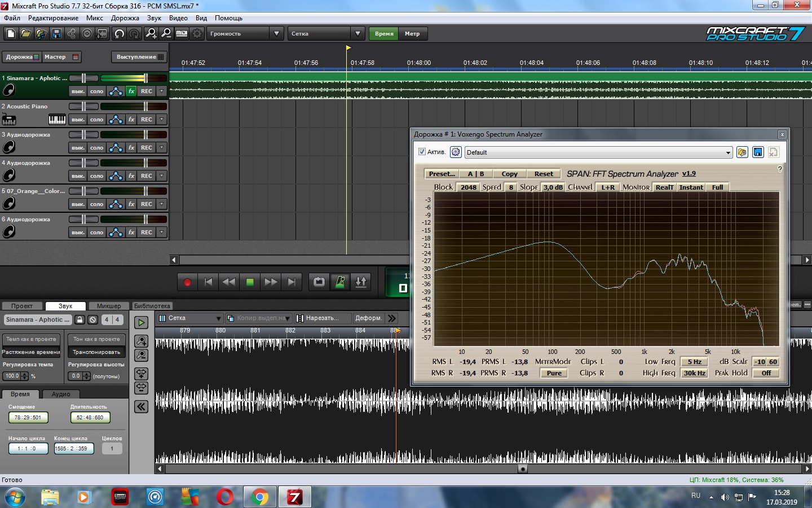The width and height of the screenshot is (812, 508).
Task: Toggle the metronome in transport bar
Action: pyautogui.click(x=340, y=282)
